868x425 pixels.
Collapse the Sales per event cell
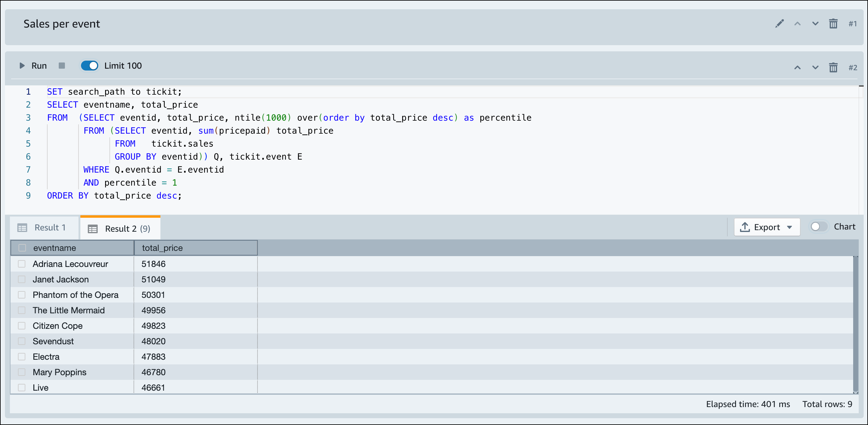[x=797, y=24]
